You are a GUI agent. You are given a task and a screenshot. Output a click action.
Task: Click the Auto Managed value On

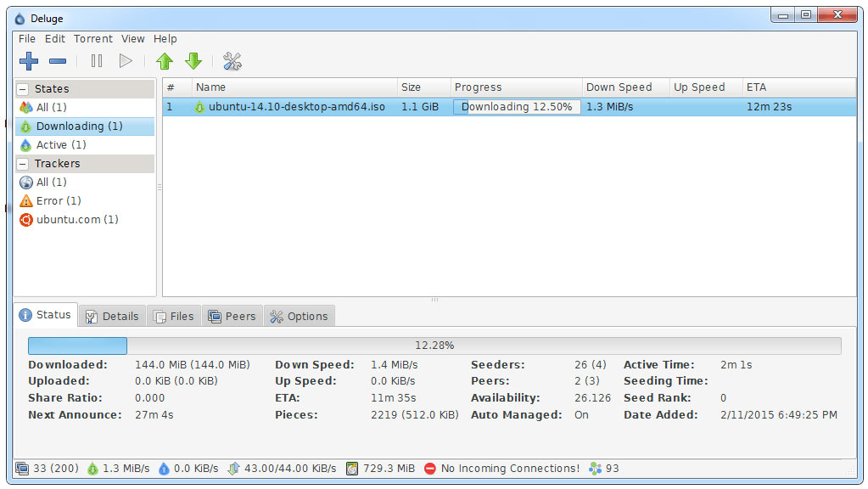[x=581, y=415]
